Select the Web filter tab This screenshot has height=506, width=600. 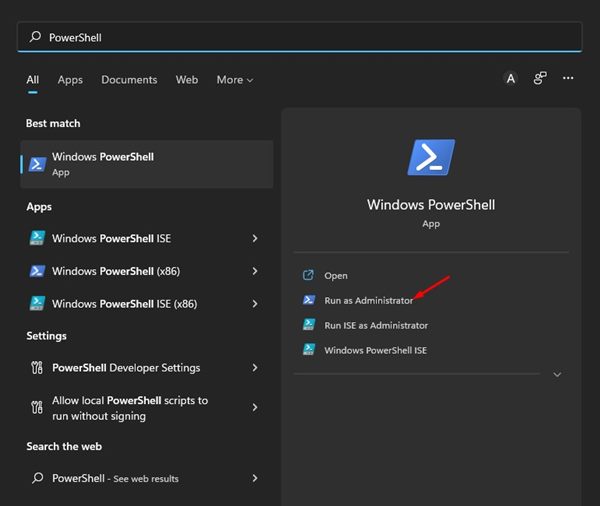click(x=187, y=80)
